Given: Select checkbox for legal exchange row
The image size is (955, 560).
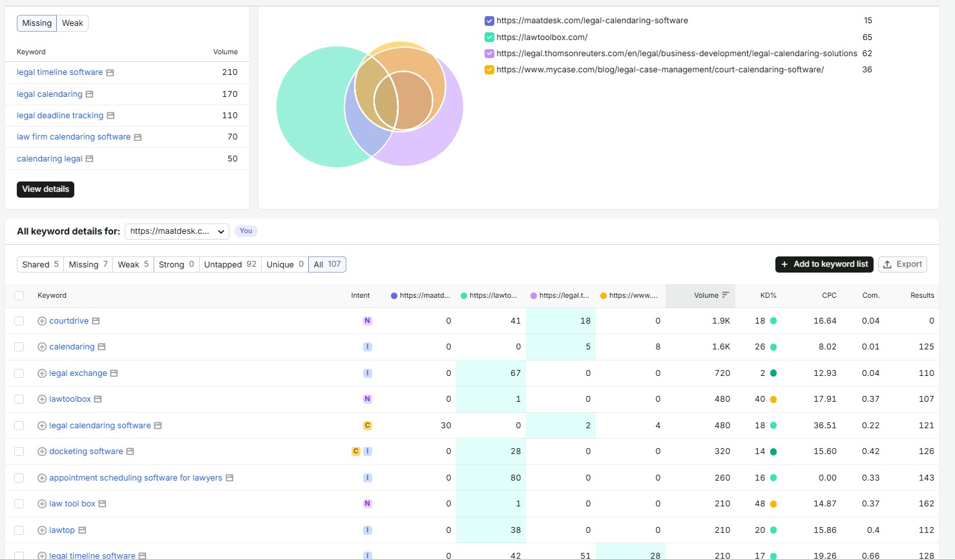Looking at the screenshot, I should (19, 373).
